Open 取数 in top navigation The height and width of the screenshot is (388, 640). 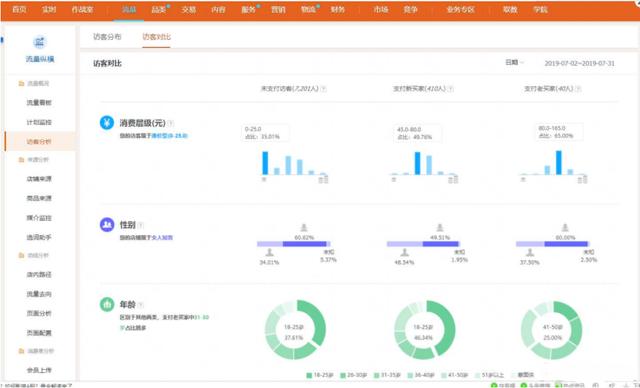(x=510, y=9)
